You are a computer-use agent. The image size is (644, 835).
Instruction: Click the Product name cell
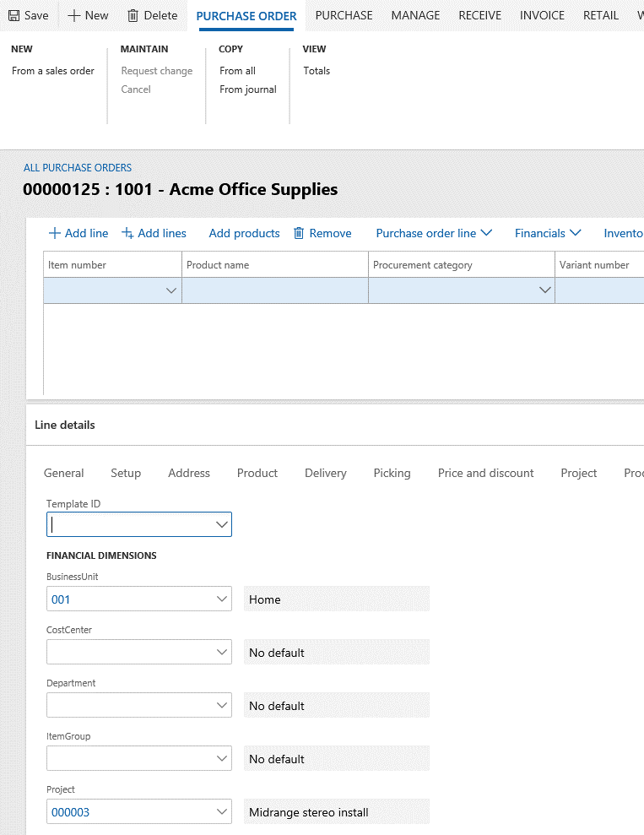(x=275, y=290)
